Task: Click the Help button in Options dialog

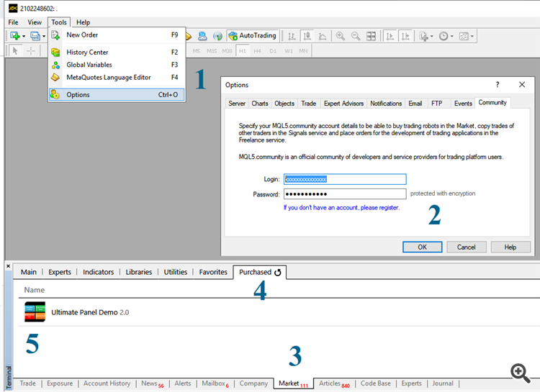Action: click(510, 247)
